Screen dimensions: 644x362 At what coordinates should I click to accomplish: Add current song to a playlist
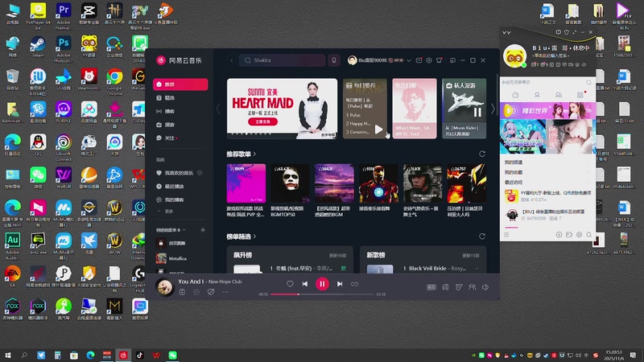[182, 292]
